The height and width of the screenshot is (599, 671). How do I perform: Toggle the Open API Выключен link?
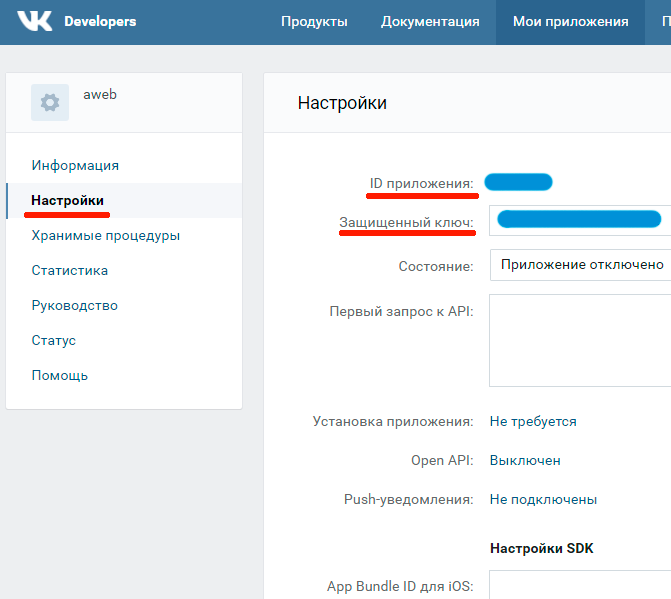525,460
